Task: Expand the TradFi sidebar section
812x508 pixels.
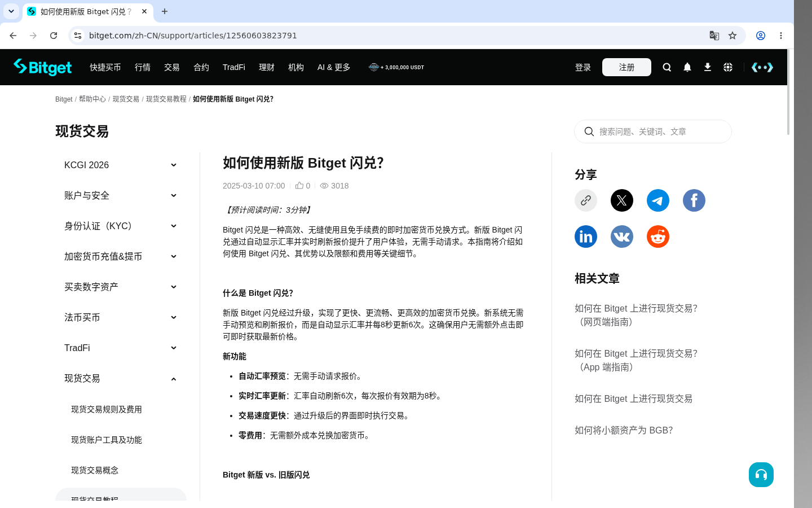Action: click(x=121, y=348)
